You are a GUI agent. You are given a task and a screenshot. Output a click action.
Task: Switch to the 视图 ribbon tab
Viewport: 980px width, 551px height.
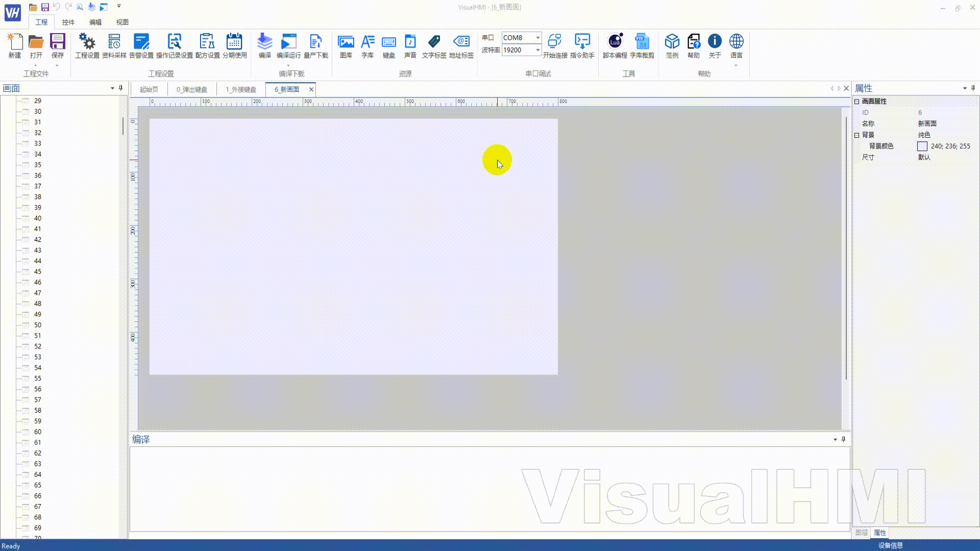tap(122, 22)
